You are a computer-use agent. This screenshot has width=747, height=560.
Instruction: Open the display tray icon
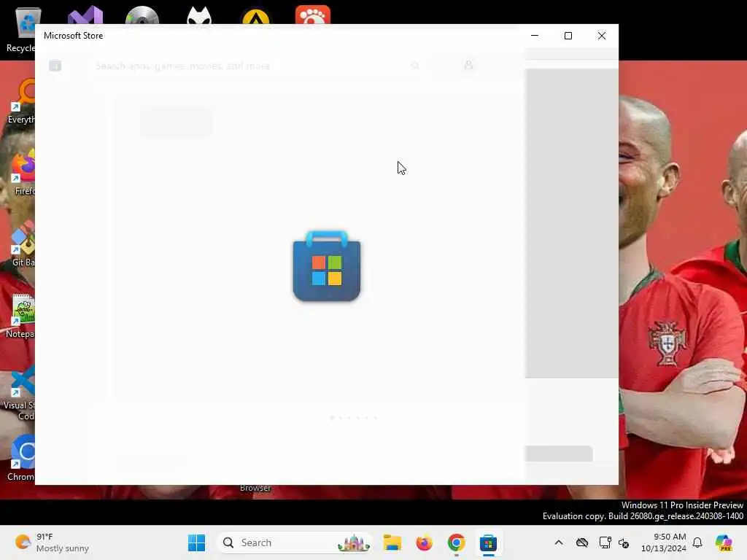(x=605, y=542)
